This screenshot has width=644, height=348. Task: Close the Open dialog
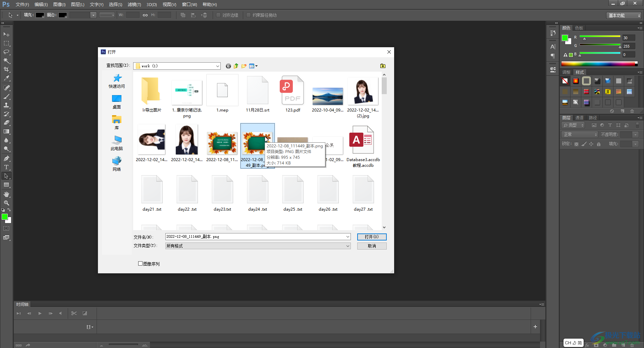click(x=389, y=52)
